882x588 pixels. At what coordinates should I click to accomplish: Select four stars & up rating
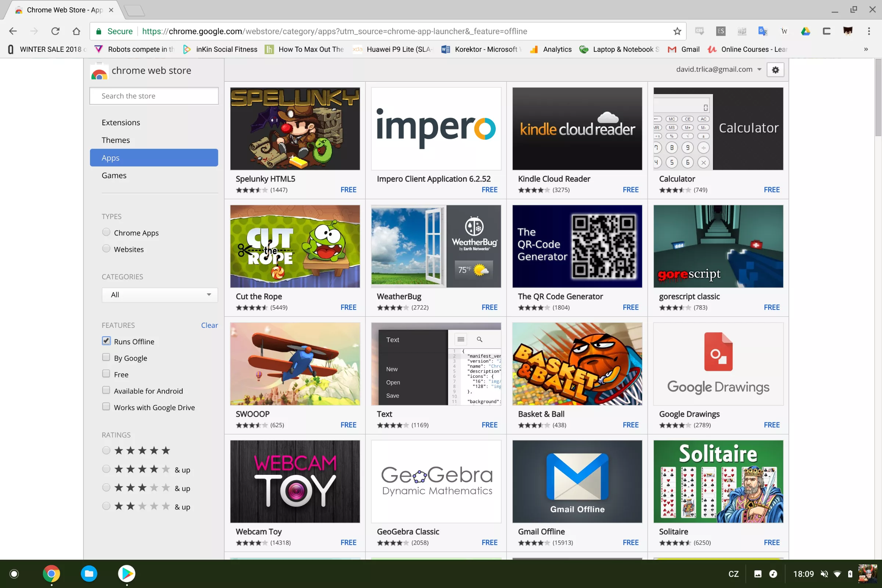pyautogui.click(x=106, y=469)
